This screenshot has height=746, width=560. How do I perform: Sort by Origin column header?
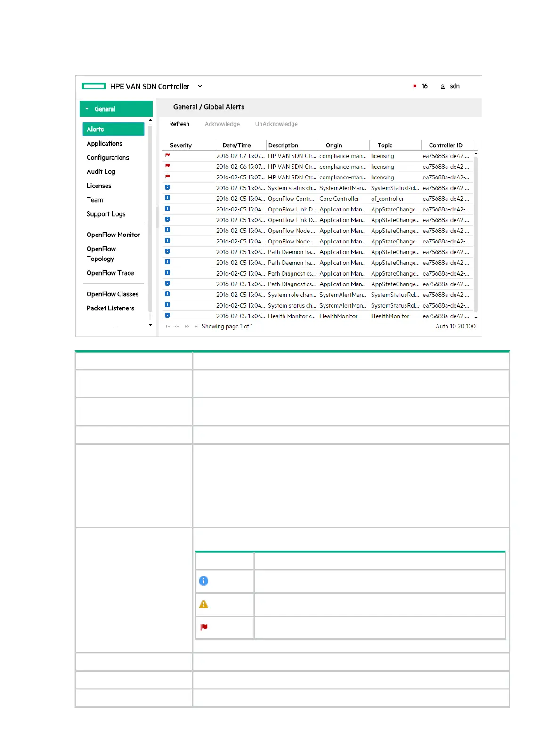click(334, 146)
